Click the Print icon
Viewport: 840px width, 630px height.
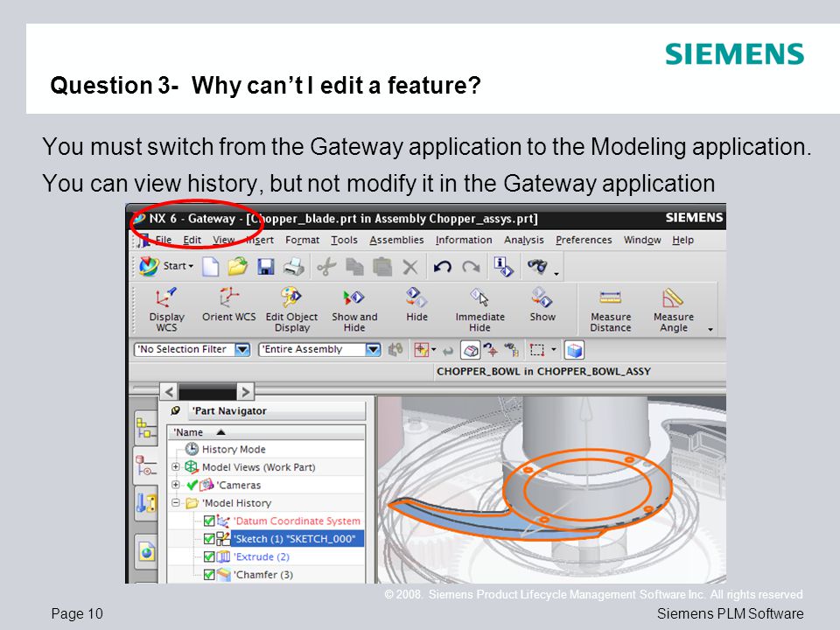[294, 266]
